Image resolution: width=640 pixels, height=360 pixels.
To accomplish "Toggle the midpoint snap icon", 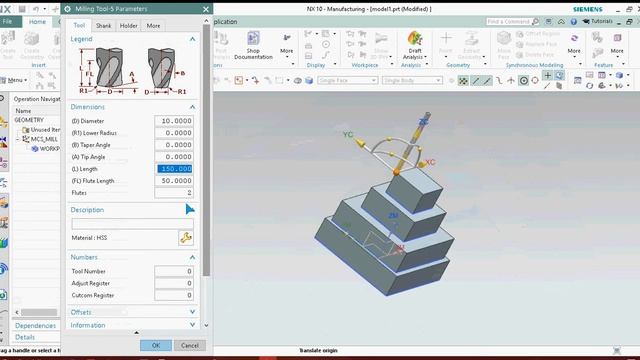I will [487, 81].
